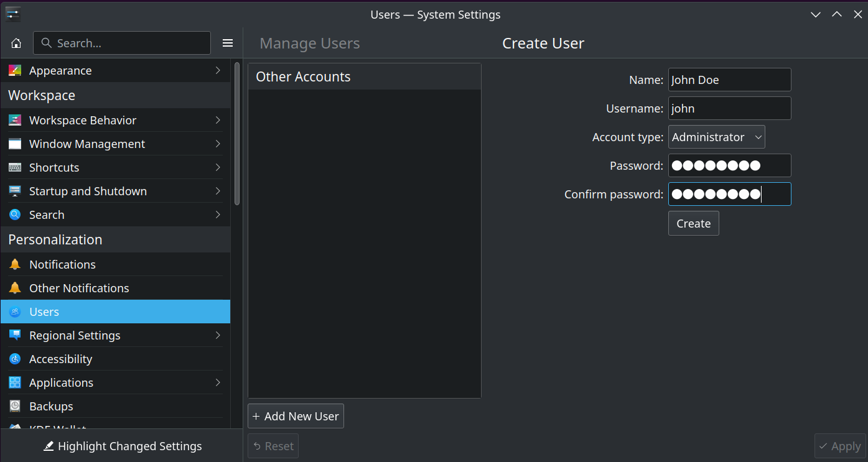Image resolution: width=868 pixels, height=462 pixels.
Task: Open the window options chevron menu
Action: [815, 14]
